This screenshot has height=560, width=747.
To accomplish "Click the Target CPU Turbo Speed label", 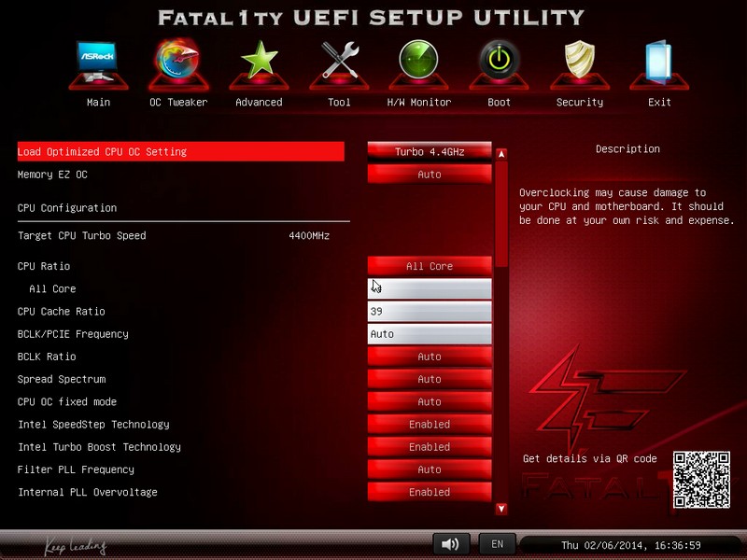I will click(82, 235).
